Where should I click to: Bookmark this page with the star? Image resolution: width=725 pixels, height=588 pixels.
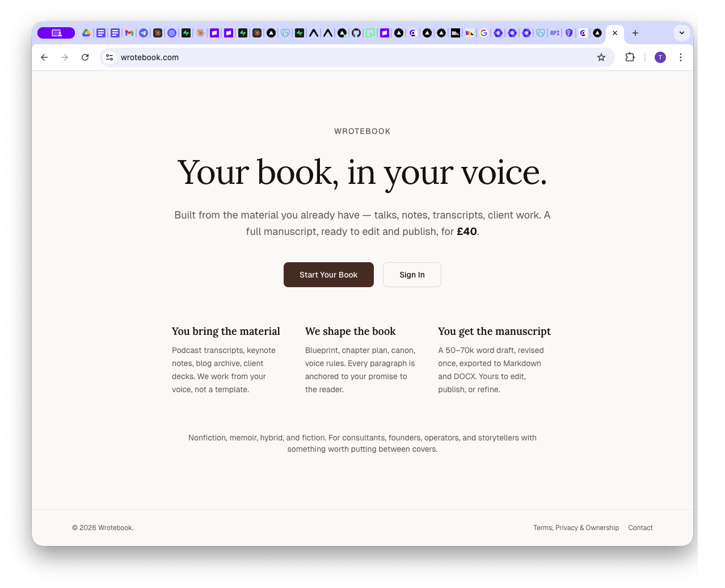(x=601, y=57)
